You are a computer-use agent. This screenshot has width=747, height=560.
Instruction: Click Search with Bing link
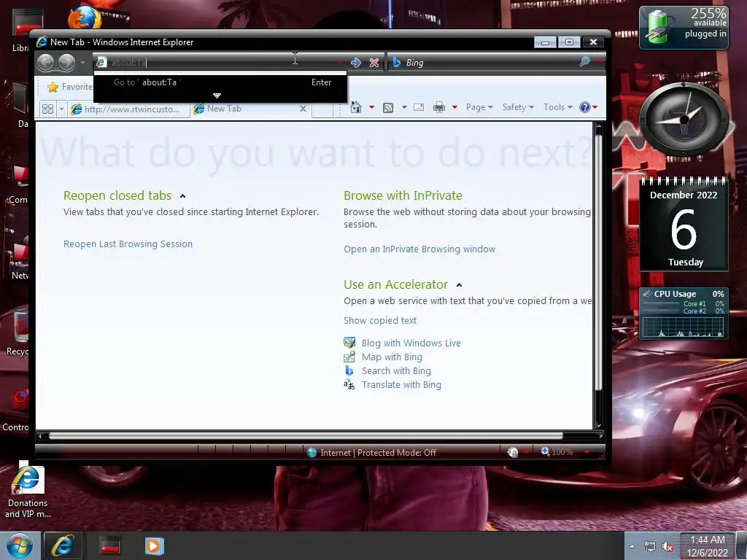396,370
